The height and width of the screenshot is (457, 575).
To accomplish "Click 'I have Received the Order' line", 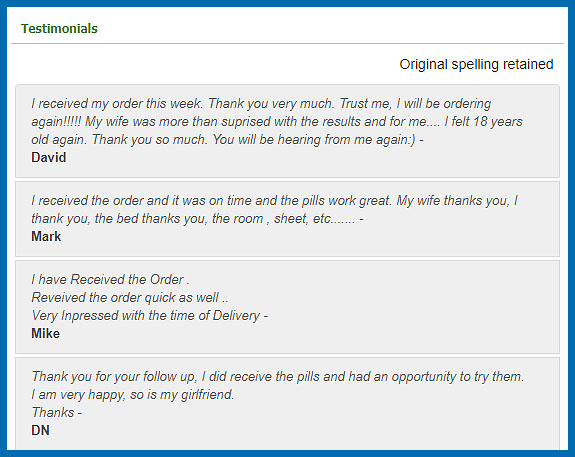I will coord(110,279).
